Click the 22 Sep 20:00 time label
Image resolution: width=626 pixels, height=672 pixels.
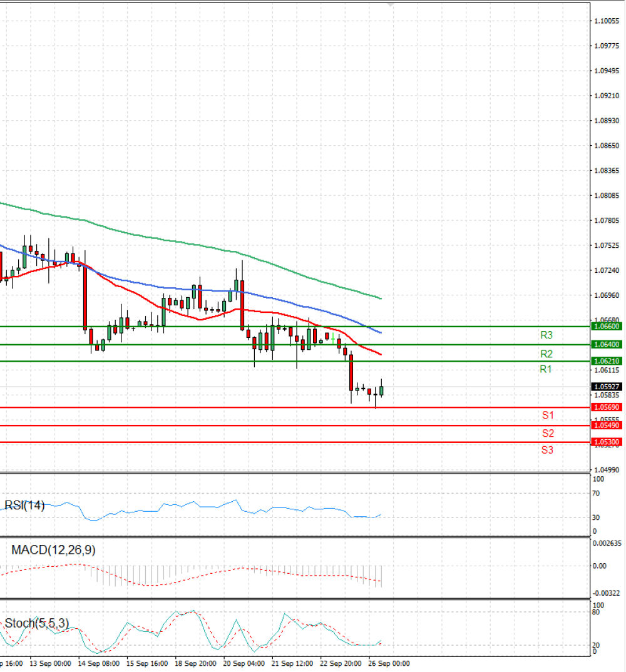click(x=341, y=663)
